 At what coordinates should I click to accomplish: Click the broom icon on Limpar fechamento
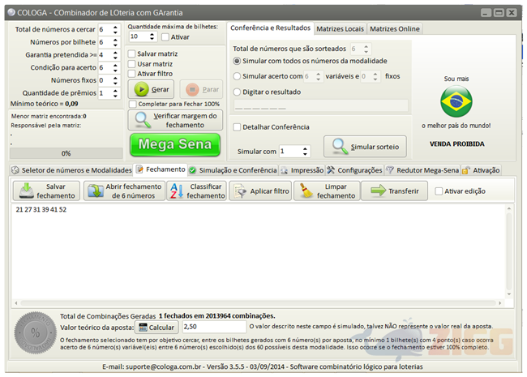(306, 191)
